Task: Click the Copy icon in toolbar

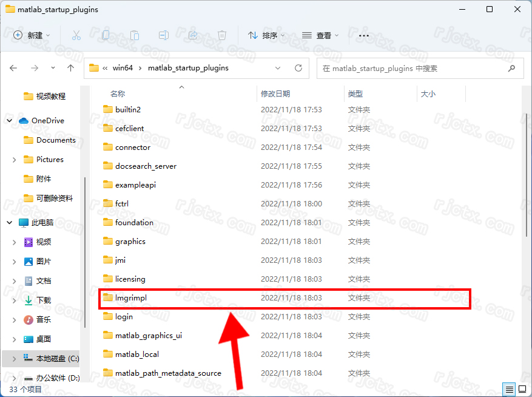Action: [106, 35]
